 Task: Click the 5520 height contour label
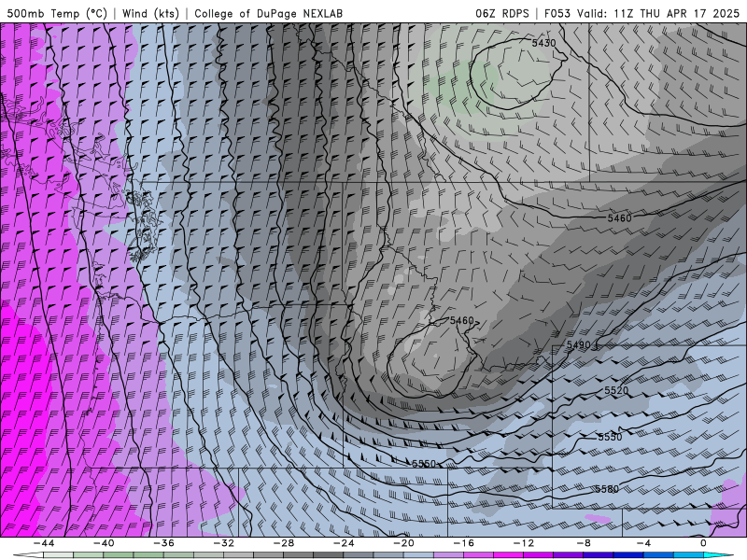pos(616,390)
